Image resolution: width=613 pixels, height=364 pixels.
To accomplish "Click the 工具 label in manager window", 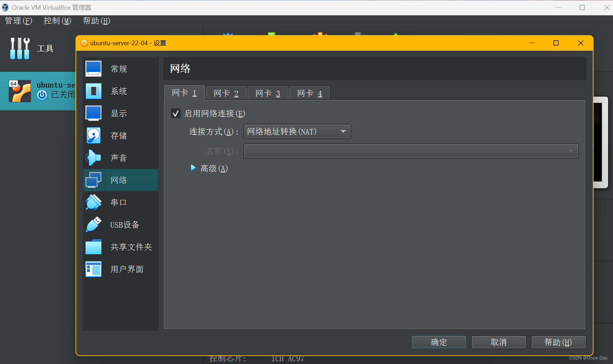I will click(45, 48).
